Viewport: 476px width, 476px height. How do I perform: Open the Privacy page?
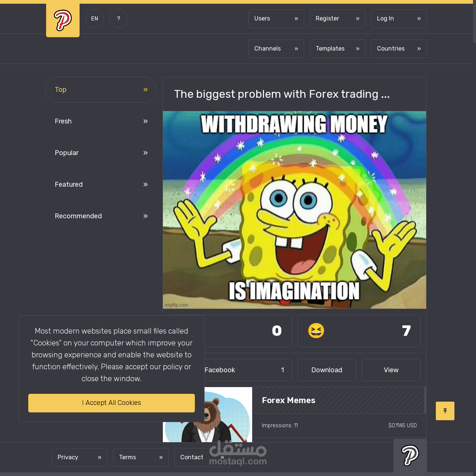[x=80, y=457]
